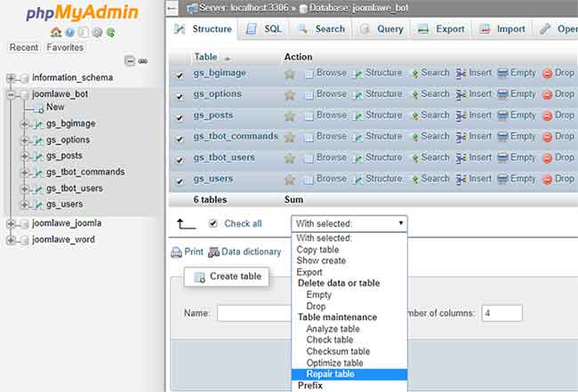Viewport: 578px width, 392px height.
Task: Expand gs_posts in the sidebar tree
Action: 24,156
